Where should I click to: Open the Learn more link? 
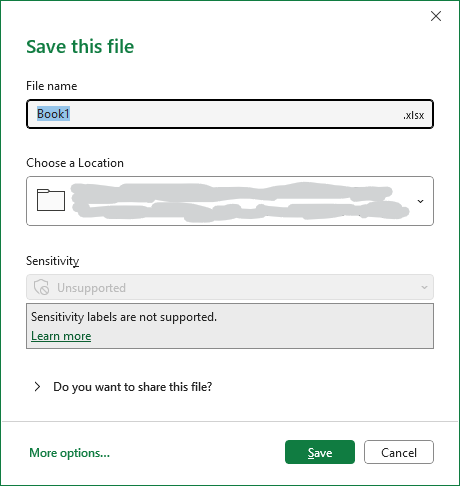[61, 336]
